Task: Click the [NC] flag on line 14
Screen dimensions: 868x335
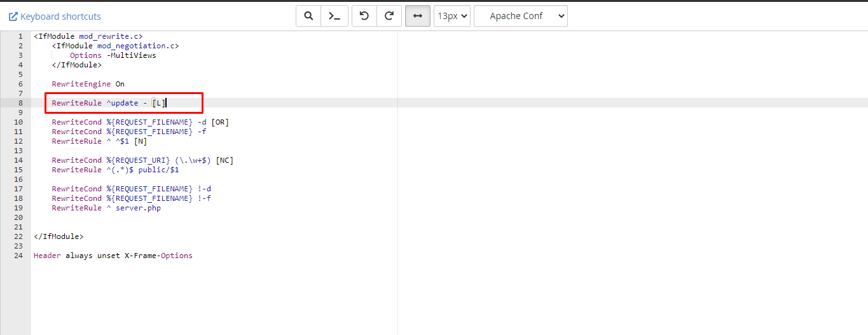Action: 224,160
